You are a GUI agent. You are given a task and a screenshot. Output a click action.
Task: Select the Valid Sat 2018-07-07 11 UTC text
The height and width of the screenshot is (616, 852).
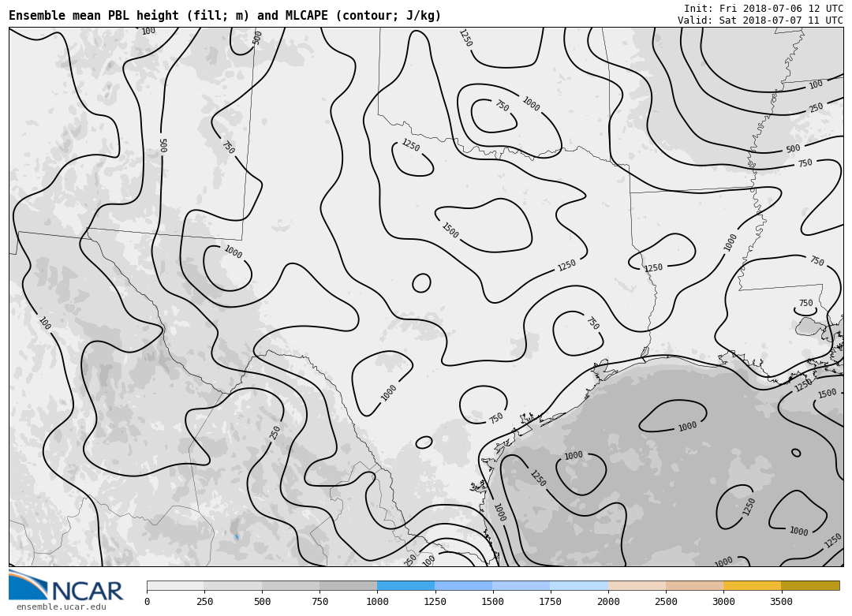760,21
